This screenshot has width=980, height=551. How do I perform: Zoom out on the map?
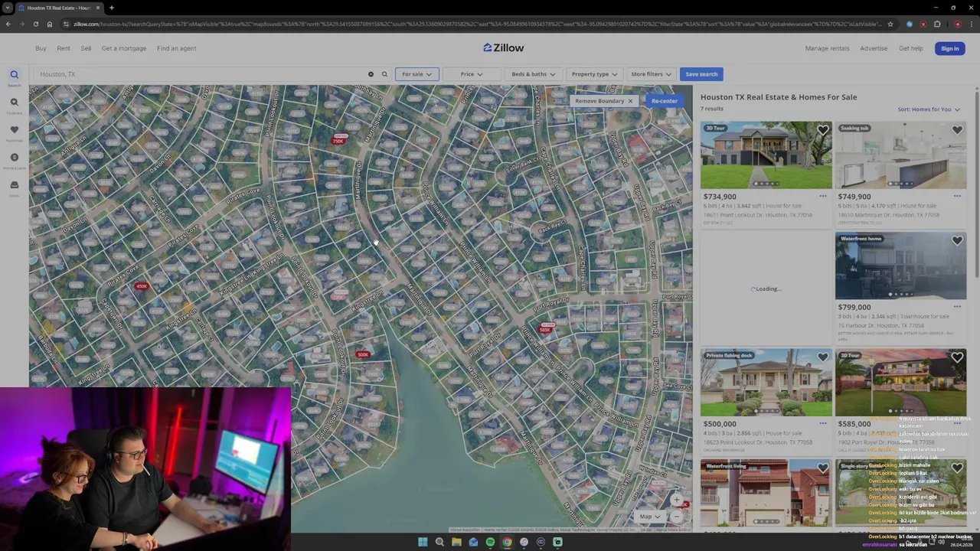point(676,517)
